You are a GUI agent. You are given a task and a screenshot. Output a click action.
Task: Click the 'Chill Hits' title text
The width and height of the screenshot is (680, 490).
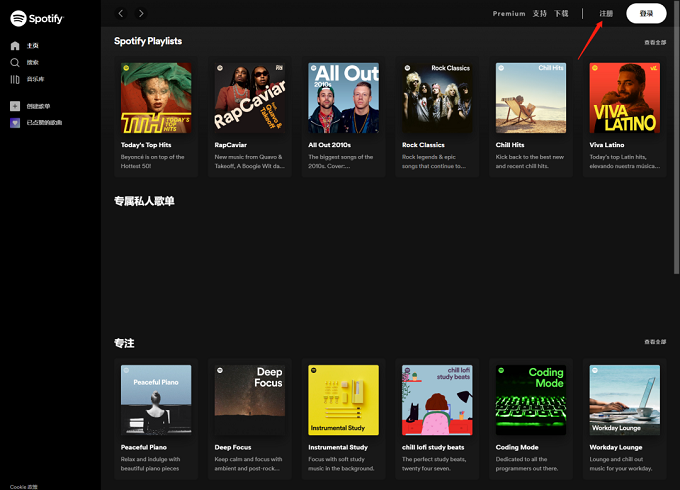pos(510,145)
